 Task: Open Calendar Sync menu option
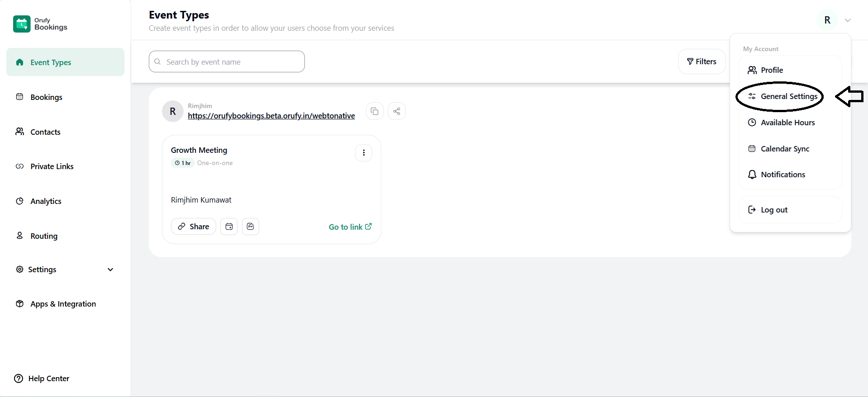784,149
